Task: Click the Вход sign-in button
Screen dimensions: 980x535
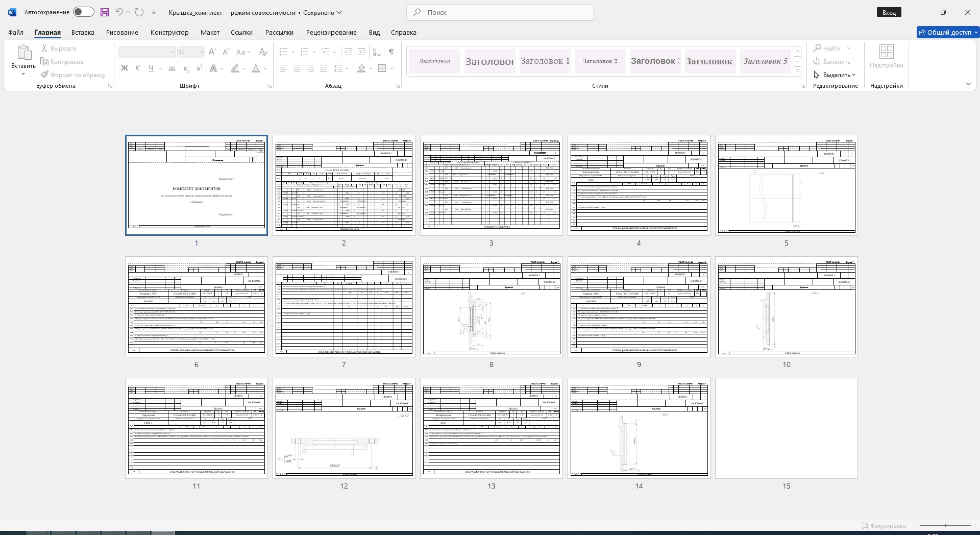Action: tap(889, 12)
